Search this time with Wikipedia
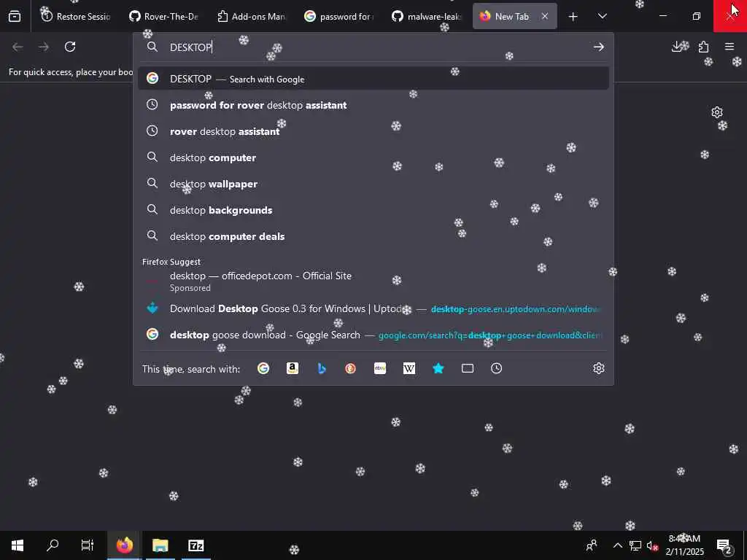Image resolution: width=747 pixels, height=560 pixels. click(409, 368)
